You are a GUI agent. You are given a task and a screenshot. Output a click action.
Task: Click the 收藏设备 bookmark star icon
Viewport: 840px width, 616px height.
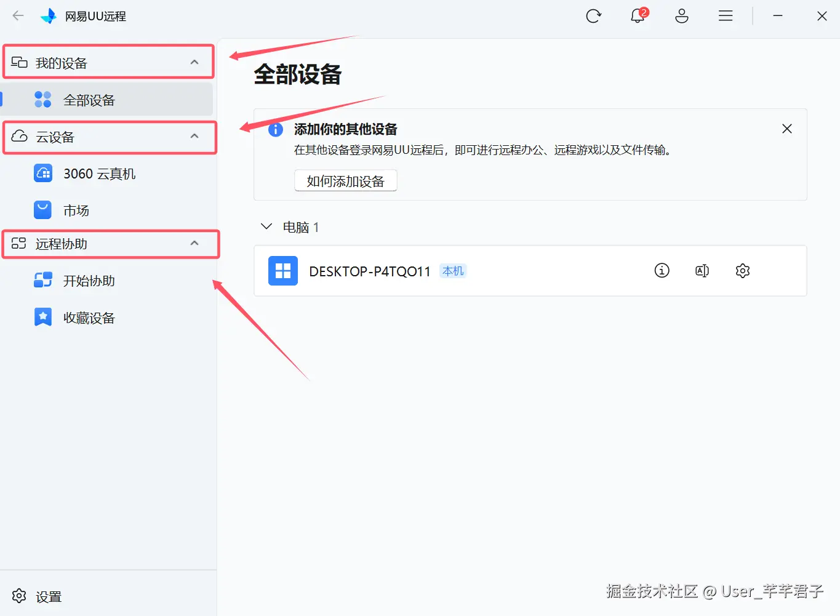tap(43, 317)
